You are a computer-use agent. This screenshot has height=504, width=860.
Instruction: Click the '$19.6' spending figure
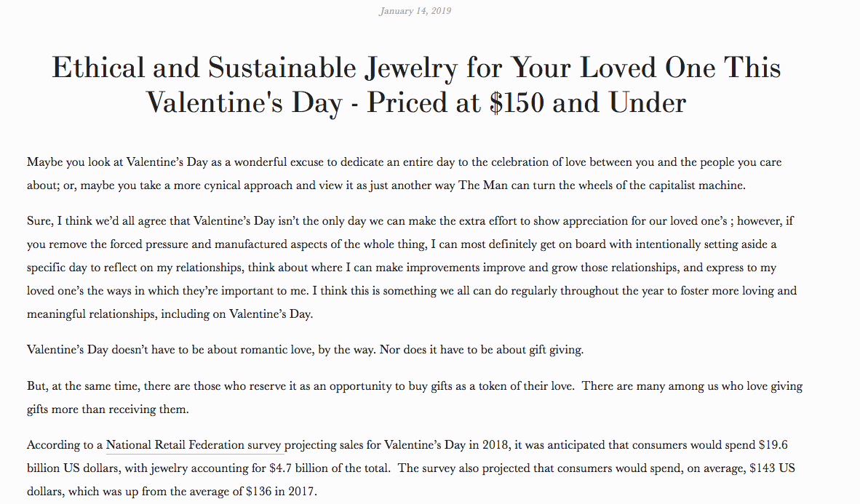[773, 445]
